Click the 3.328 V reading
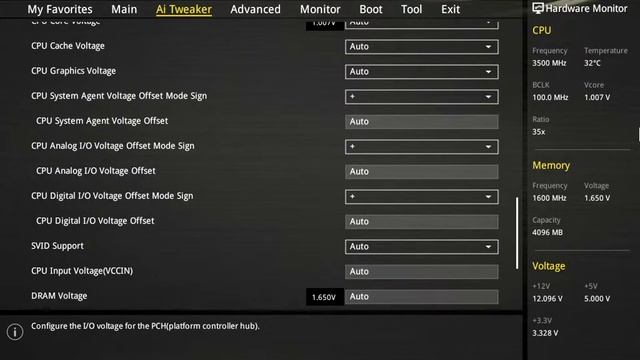 coord(545,333)
